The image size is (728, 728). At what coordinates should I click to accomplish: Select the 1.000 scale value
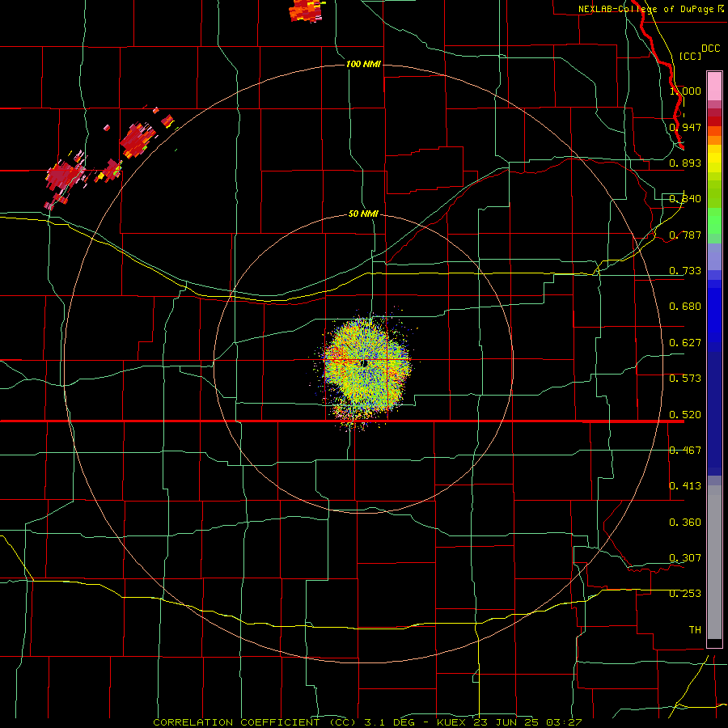685,91
